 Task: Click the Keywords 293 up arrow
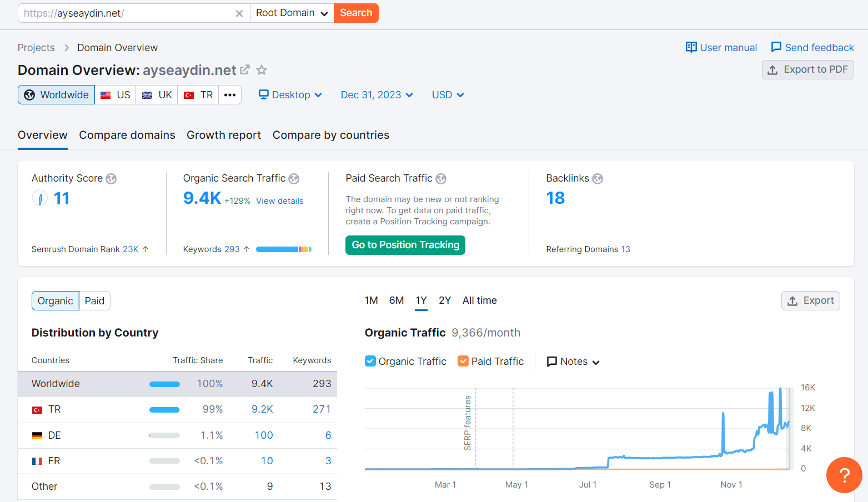(247, 249)
